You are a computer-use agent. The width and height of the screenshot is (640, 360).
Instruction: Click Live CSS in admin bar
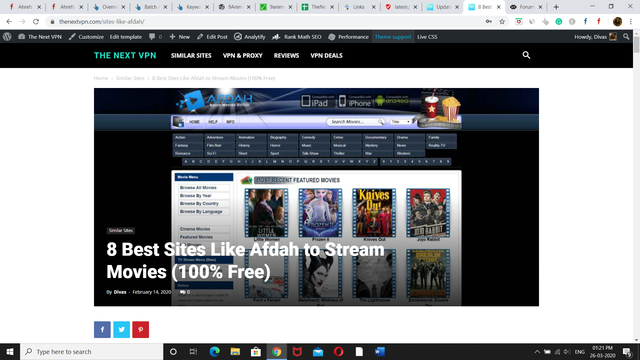pyautogui.click(x=427, y=37)
